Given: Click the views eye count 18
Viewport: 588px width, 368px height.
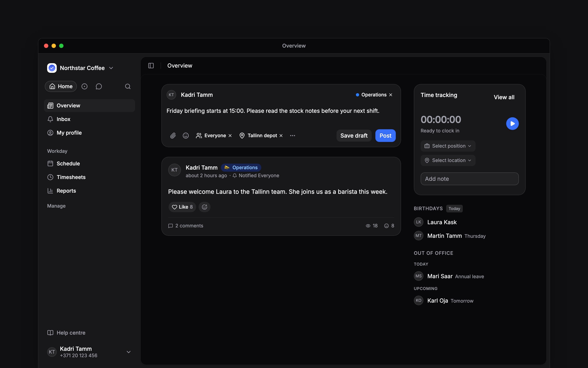Looking at the screenshot, I should coord(372,226).
